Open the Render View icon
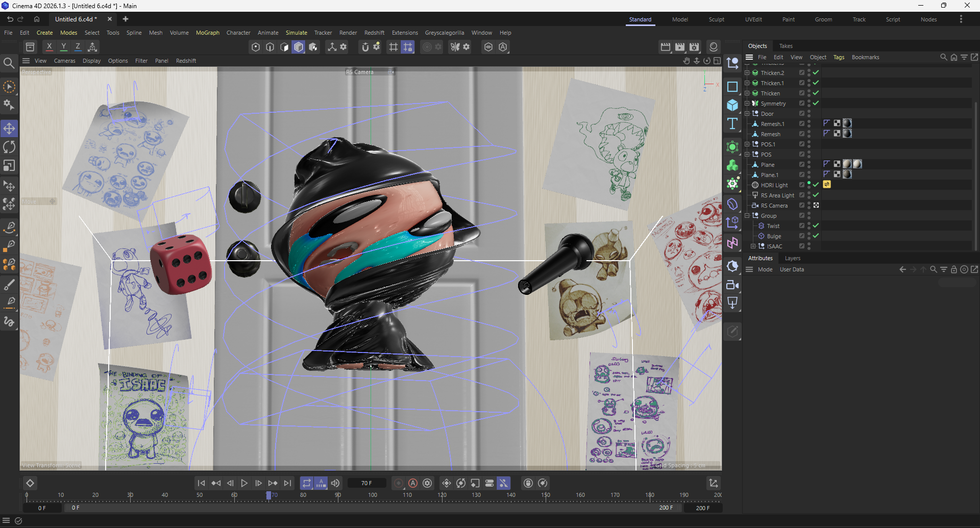 pos(666,47)
